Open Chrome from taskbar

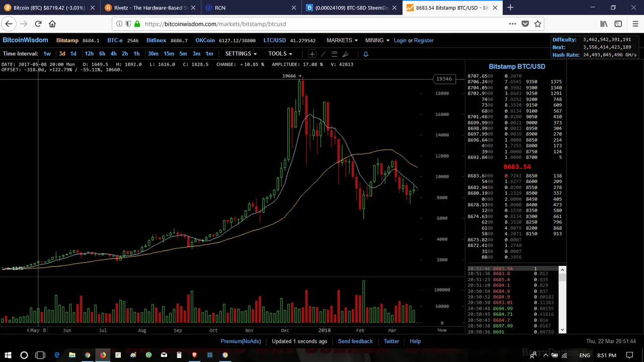coord(87,355)
